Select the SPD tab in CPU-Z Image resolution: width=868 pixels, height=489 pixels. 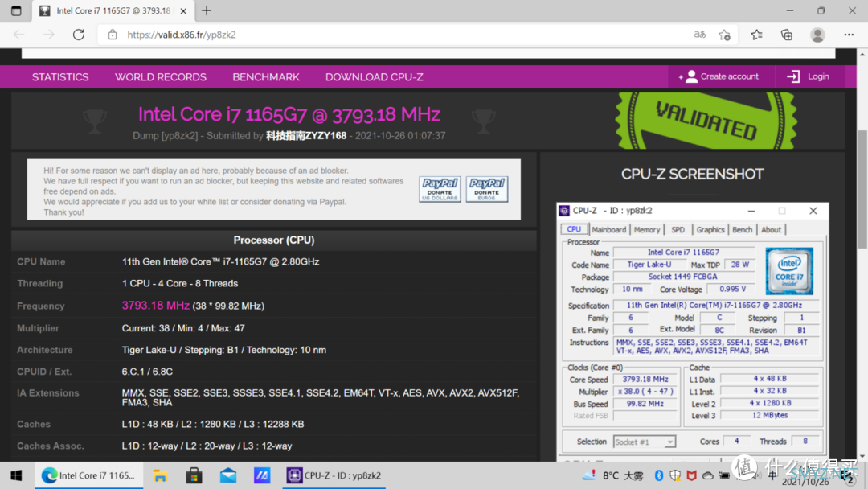pos(678,229)
